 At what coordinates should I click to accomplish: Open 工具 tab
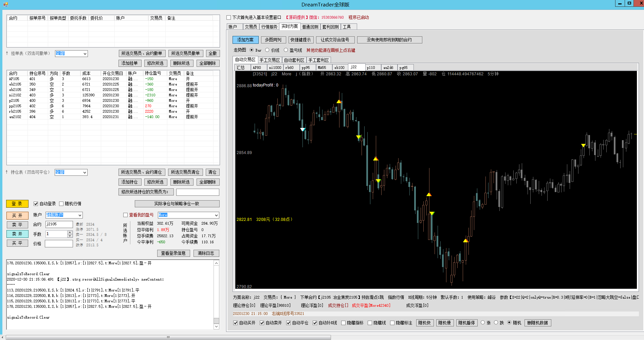349,27
